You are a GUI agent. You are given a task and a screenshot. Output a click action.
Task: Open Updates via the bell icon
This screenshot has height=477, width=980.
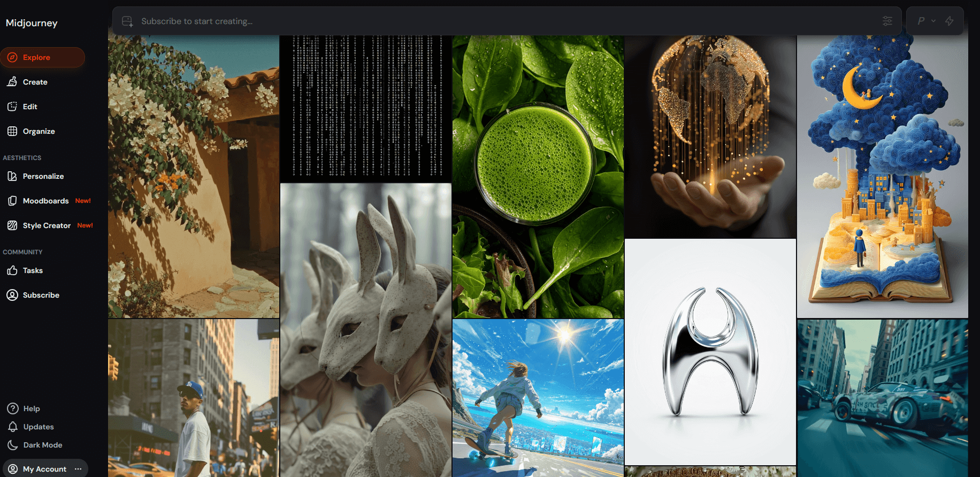click(x=13, y=427)
